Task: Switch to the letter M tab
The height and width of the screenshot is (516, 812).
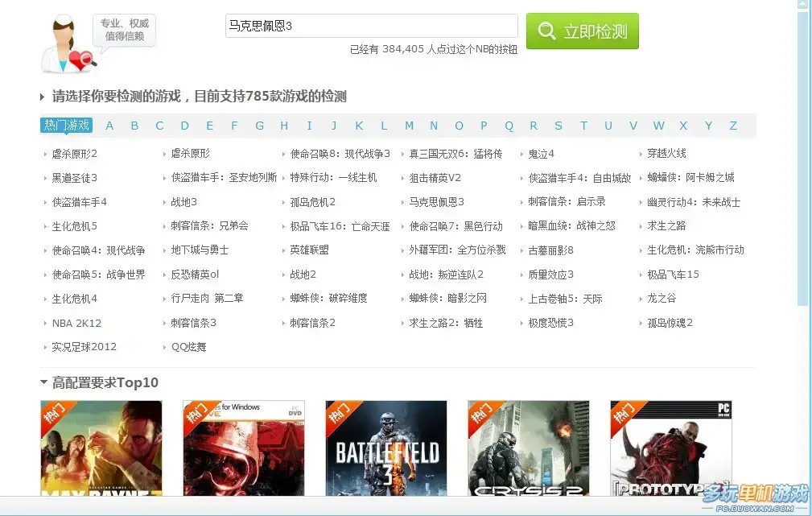Action: click(409, 126)
